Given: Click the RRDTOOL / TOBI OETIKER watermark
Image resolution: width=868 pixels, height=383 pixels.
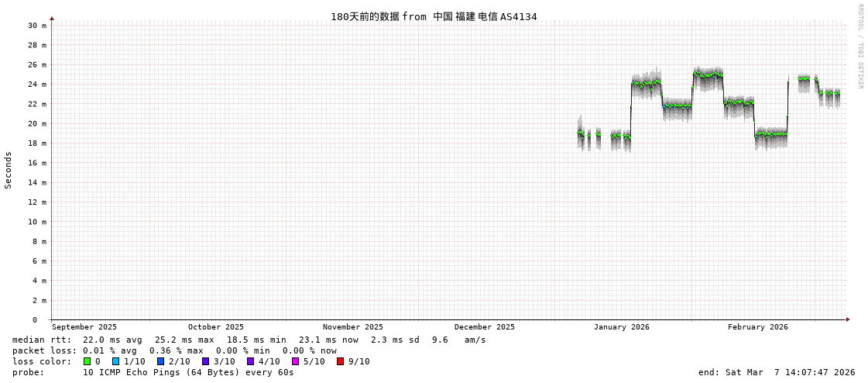Looking at the screenshot, I should 859,47.
